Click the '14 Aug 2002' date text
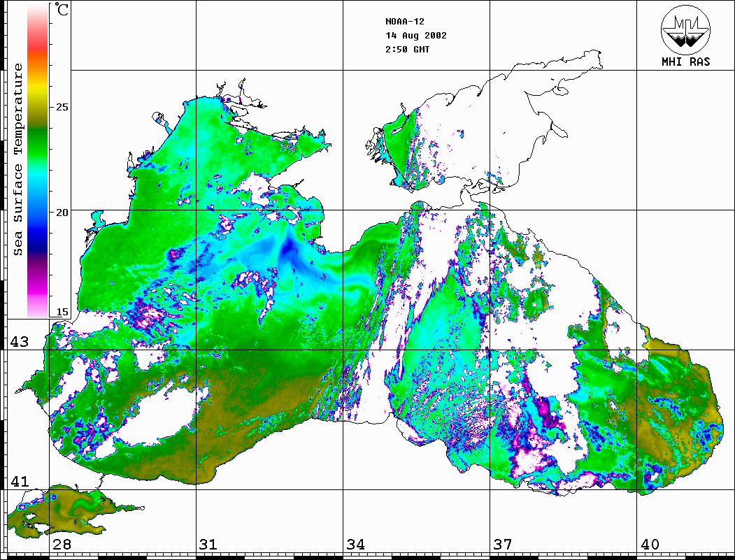 point(416,36)
